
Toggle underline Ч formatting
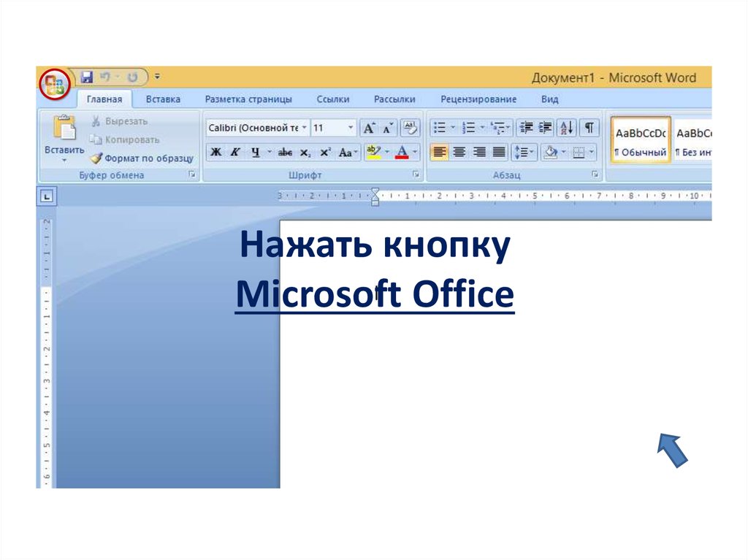pyautogui.click(x=255, y=152)
